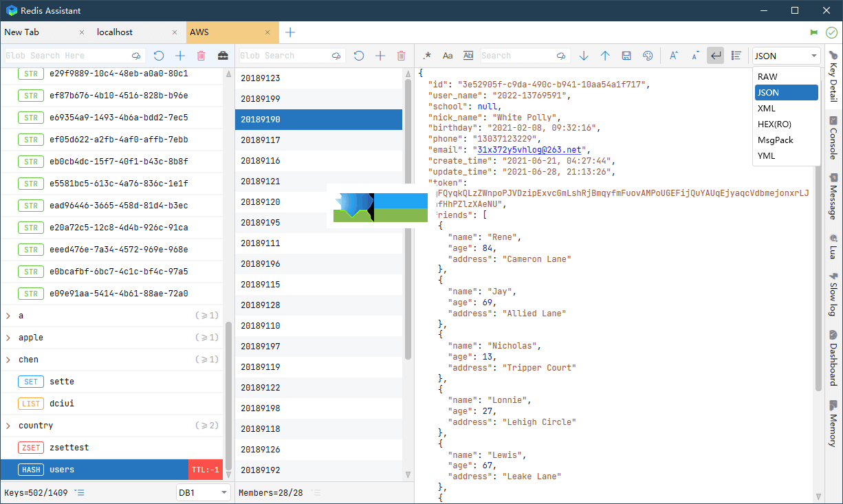
Task: Run the cloud search beside Glob Search Here
Action: (136, 56)
